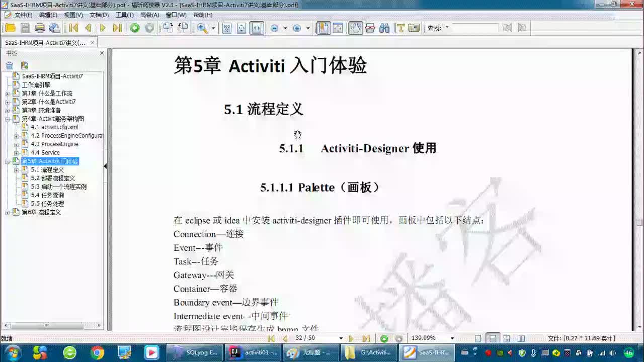
Task: Click the green previous view button
Action: tap(135, 28)
